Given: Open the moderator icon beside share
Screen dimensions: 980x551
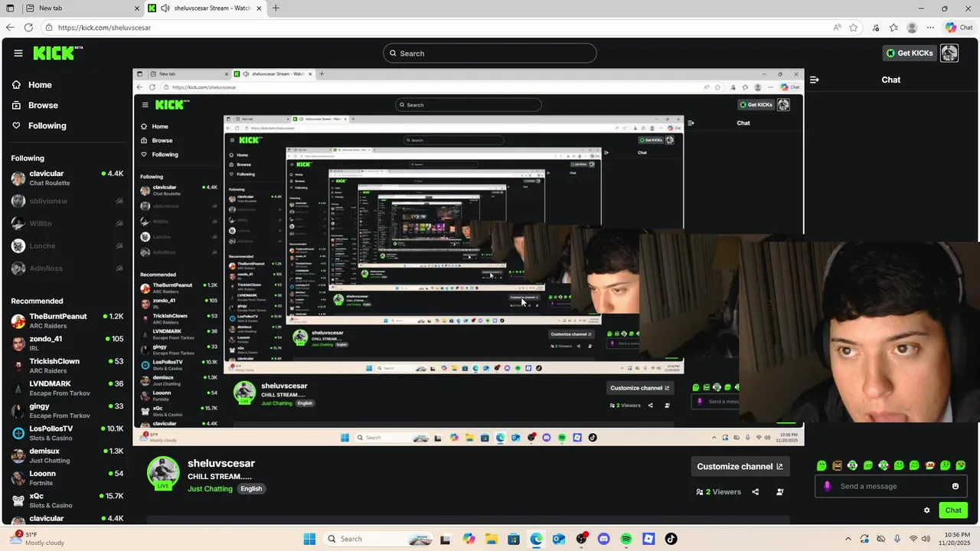Looking at the screenshot, I should point(780,492).
